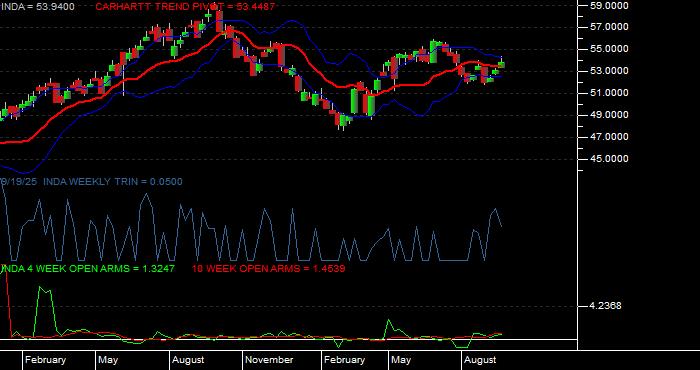Click the November date marker
Viewport: 700px width, 370px height.
coord(269,360)
